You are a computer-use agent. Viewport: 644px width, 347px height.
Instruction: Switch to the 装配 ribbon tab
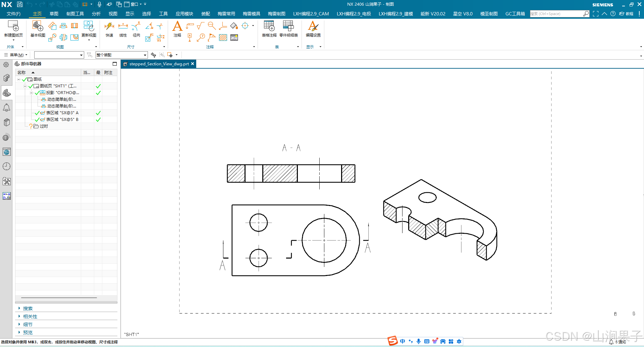206,14
